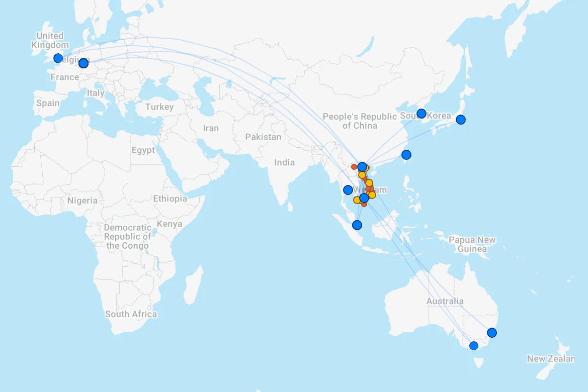Select the large blue marker in northern Vietnam
The image size is (588, 392).
tap(362, 167)
